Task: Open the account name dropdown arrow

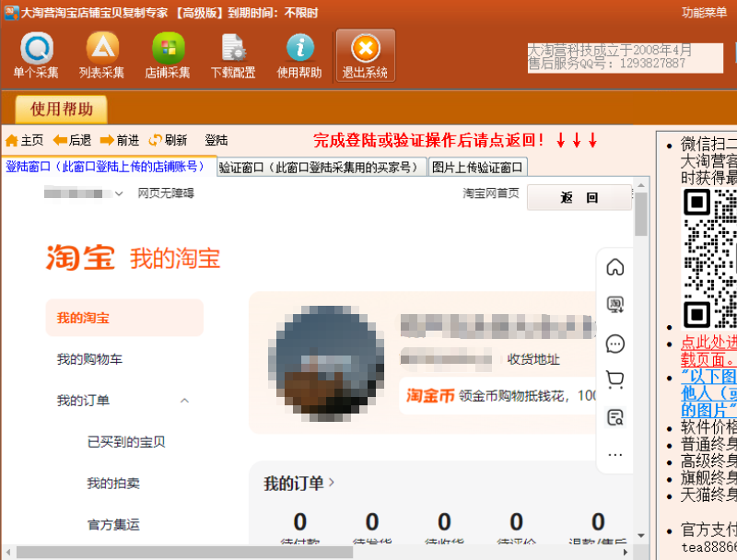Action: pos(119,194)
